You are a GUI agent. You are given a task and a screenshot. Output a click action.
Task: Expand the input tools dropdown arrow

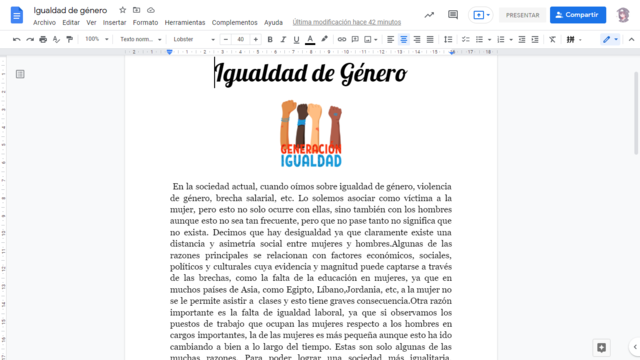(580, 40)
